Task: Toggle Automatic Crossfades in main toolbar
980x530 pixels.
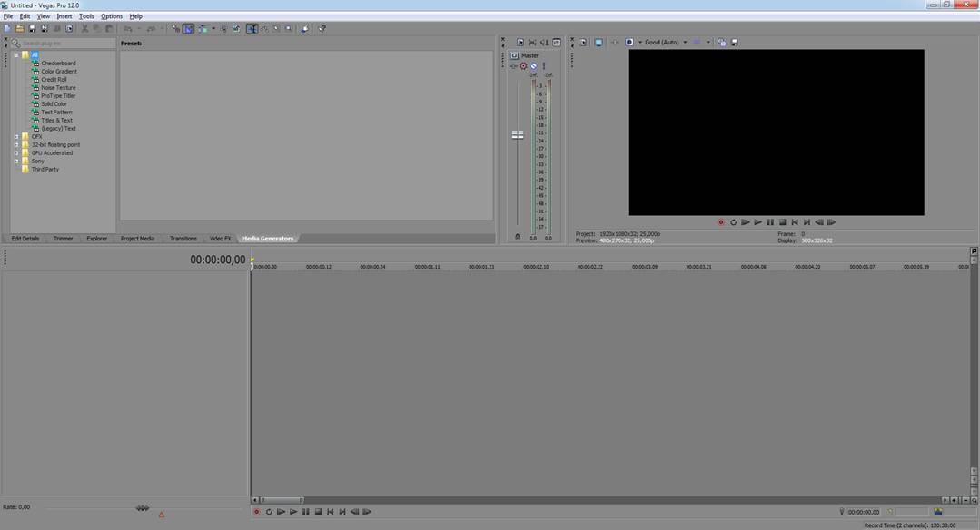Action: click(x=188, y=29)
